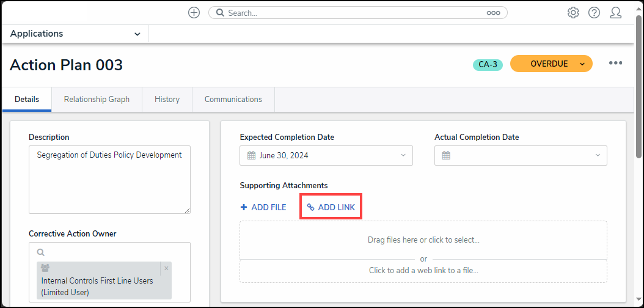This screenshot has height=308, width=644.
Task: Expand the Actual Completion Date picker
Action: coord(597,155)
